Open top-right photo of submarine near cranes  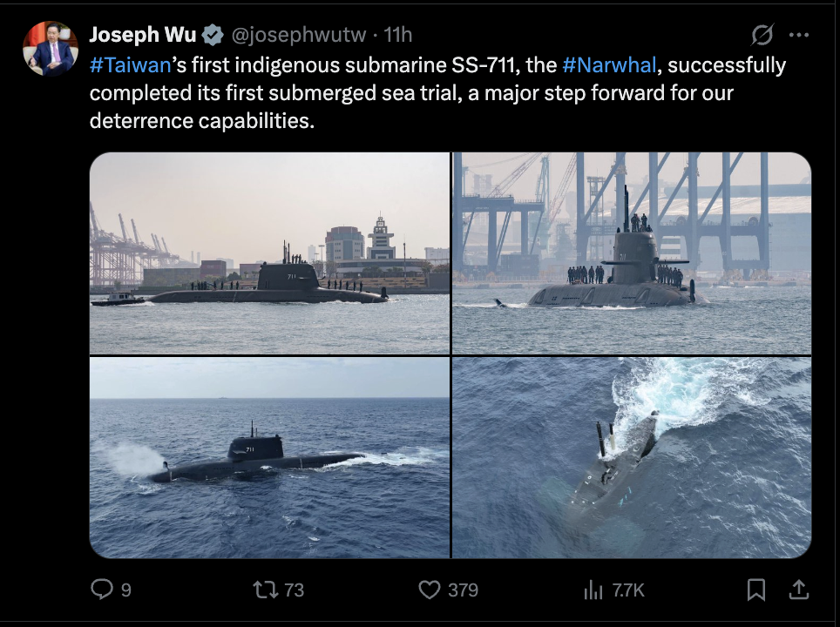coord(632,253)
